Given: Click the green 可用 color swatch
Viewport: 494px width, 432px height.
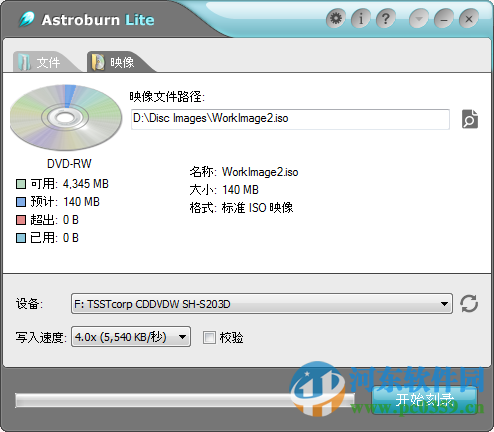Looking at the screenshot, I should (21, 184).
